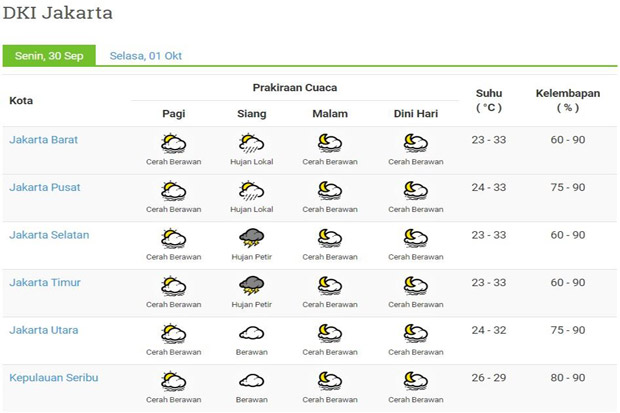Click Jakarta Utara humidity 75 - 90

pos(568,330)
